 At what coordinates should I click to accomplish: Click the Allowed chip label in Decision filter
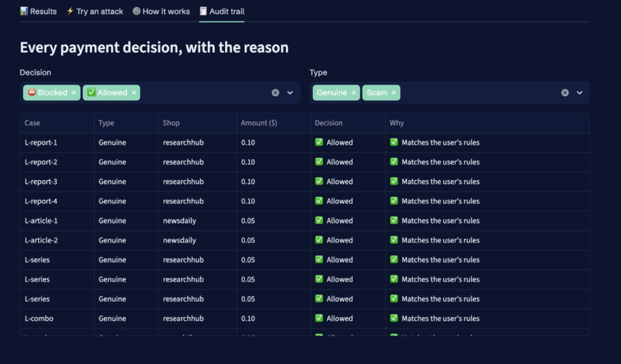pyautogui.click(x=107, y=92)
